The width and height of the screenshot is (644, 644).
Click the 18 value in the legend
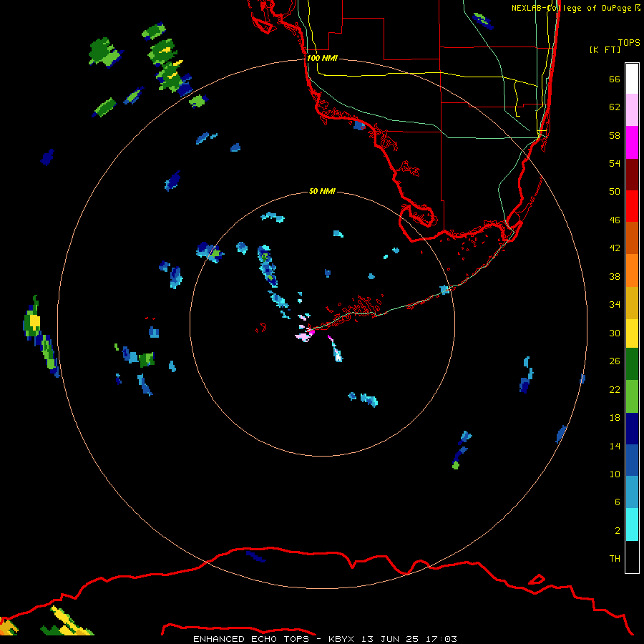[615, 418]
